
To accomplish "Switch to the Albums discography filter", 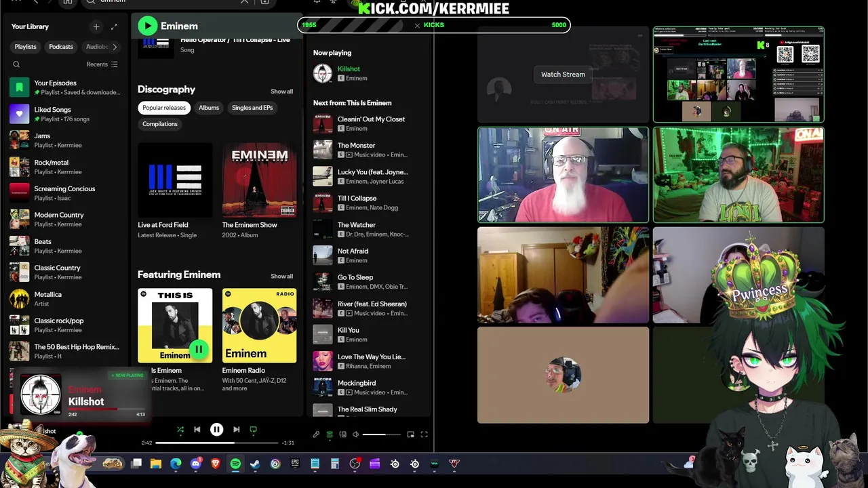I will [209, 108].
